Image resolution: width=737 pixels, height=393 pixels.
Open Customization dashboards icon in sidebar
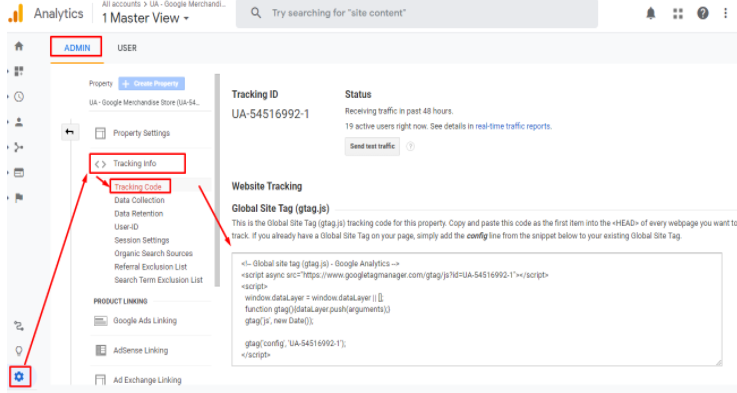point(19,71)
